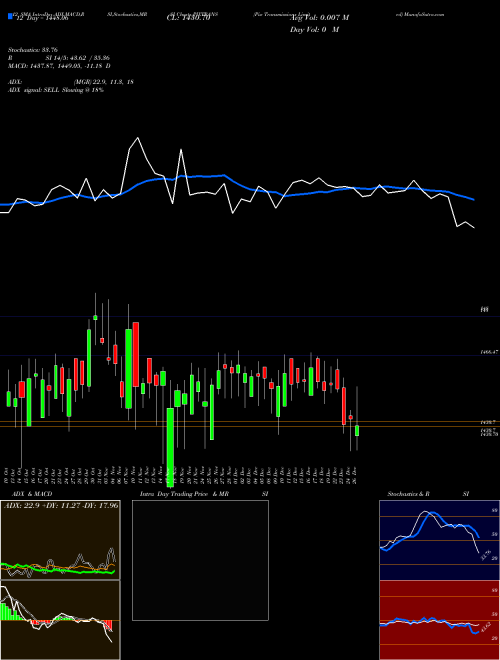Screen dimensions: 500x660
Task: Select 'ADX: 22.9 +DY: 11.27 -DY: 17.96' text
Action: (61, 505)
